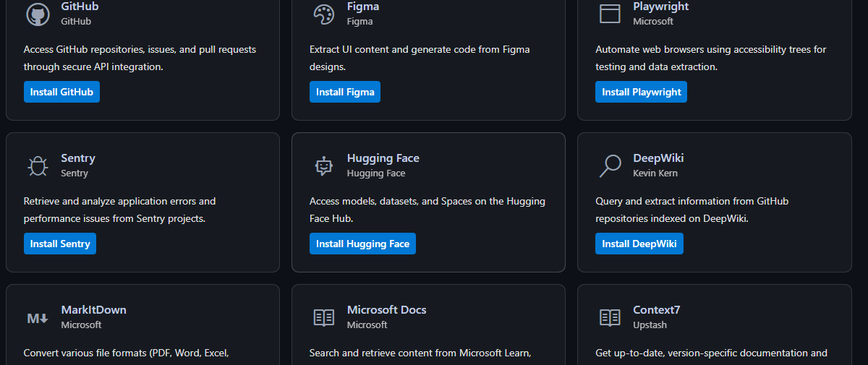This screenshot has width=868, height=365.
Task: Click the Sentry publisher subtitle
Action: [x=75, y=173]
